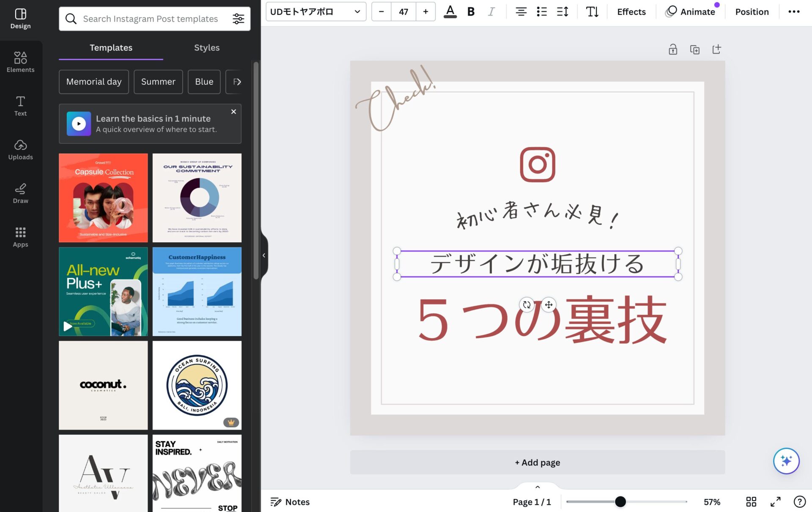Toggle italic formatting
This screenshot has height=512, width=812.
pyautogui.click(x=491, y=12)
